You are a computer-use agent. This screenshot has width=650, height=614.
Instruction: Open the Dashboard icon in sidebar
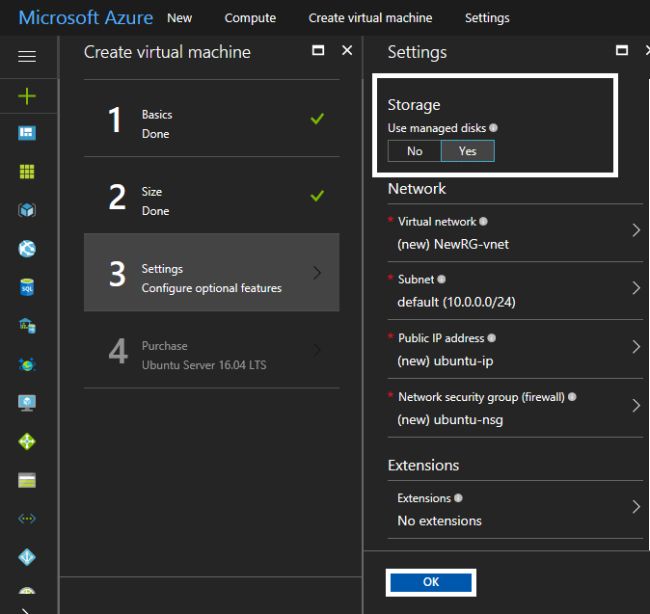coord(27,133)
